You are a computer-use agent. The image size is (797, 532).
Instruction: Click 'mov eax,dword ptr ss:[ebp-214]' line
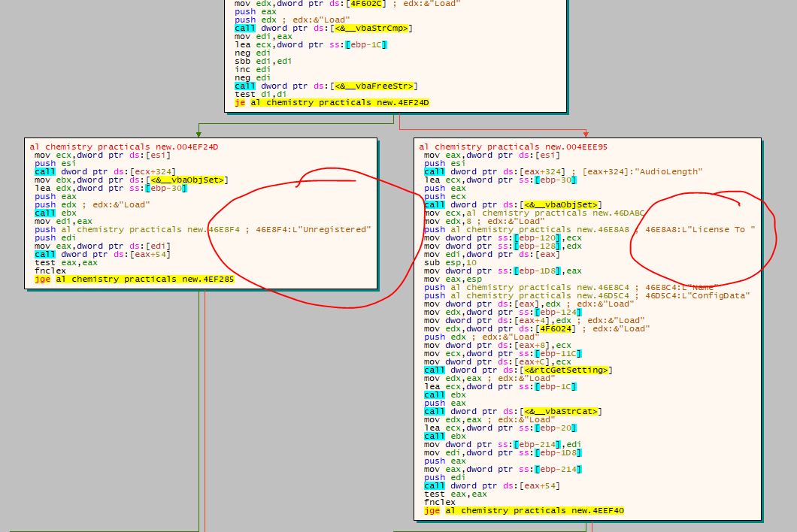coord(502,470)
